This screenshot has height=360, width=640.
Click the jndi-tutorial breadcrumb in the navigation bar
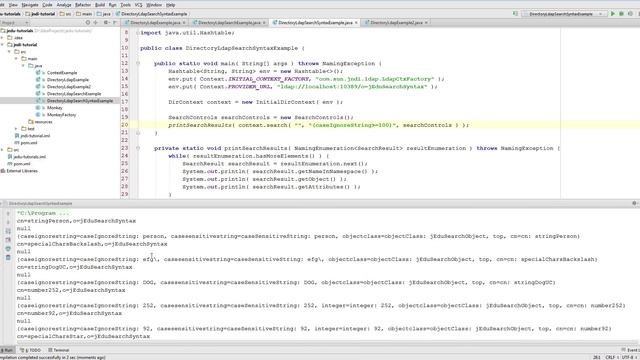click(40, 14)
